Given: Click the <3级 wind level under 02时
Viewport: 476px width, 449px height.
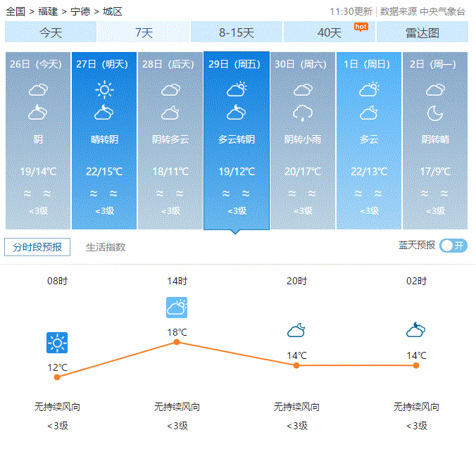Looking at the screenshot, I should coord(417,426).
